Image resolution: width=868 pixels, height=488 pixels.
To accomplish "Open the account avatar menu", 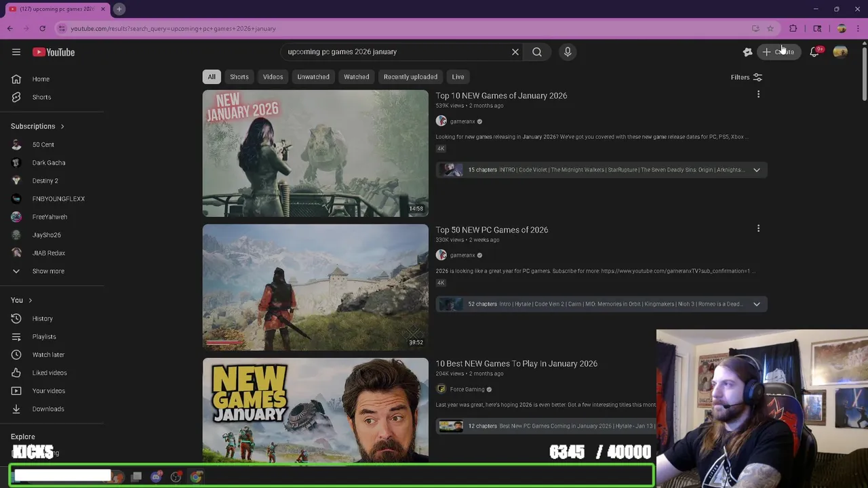I will click(840, 52).
